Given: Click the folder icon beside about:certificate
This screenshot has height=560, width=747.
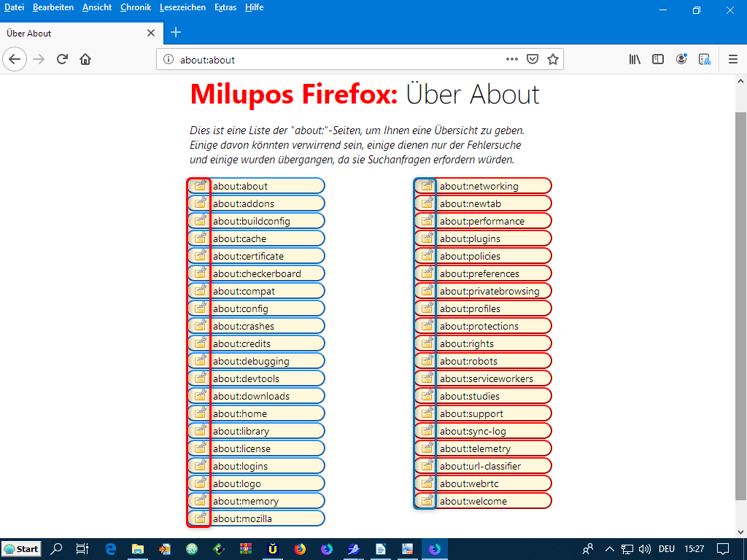Looking at the screenshot, I should click(x=200, y=254).
